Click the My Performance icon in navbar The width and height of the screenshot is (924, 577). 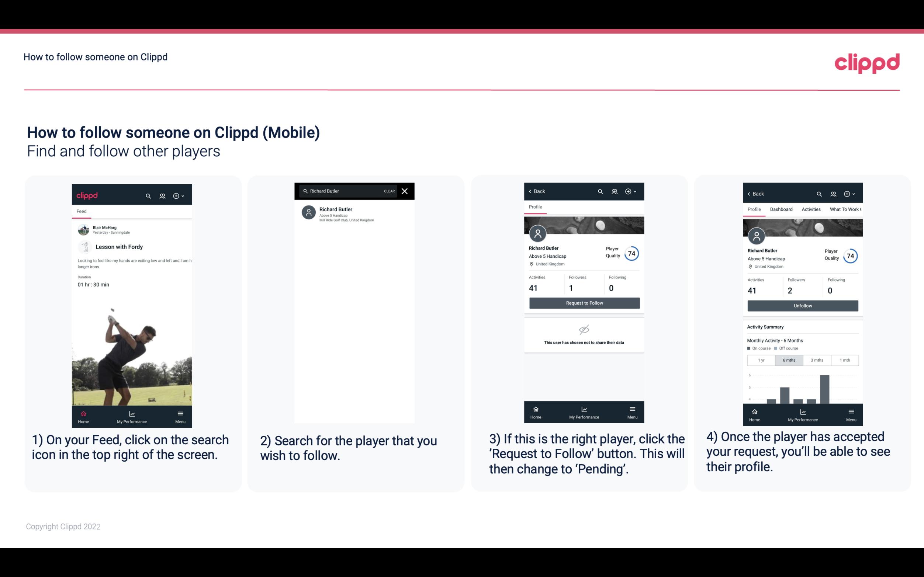[x=132, y=414]
